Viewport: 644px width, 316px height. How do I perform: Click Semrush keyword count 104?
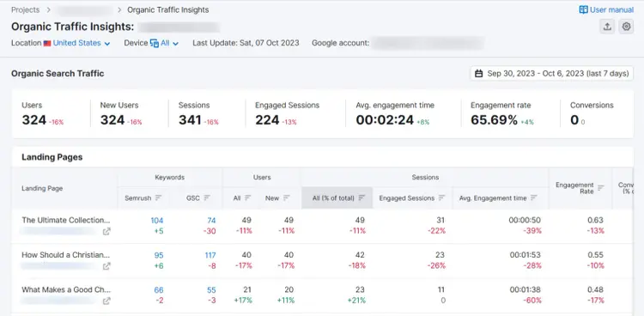coord(157,220)
